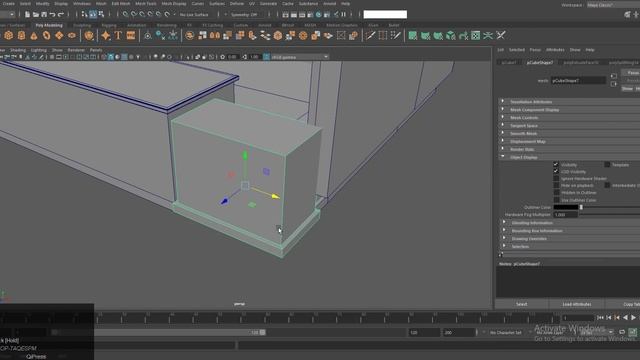Click the snap to grid magnet icon
This screenshot has height=360, width=640.
point(125,14)
